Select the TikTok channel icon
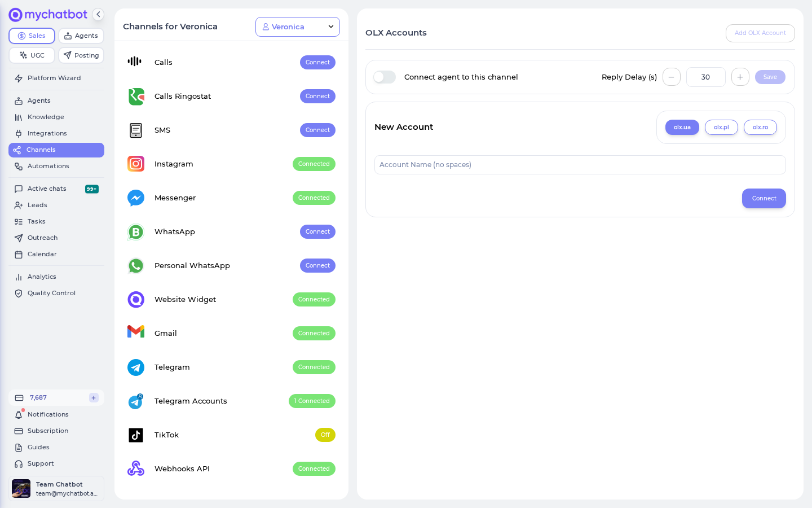This screenshot has height=508, width=812. [136, 435]
